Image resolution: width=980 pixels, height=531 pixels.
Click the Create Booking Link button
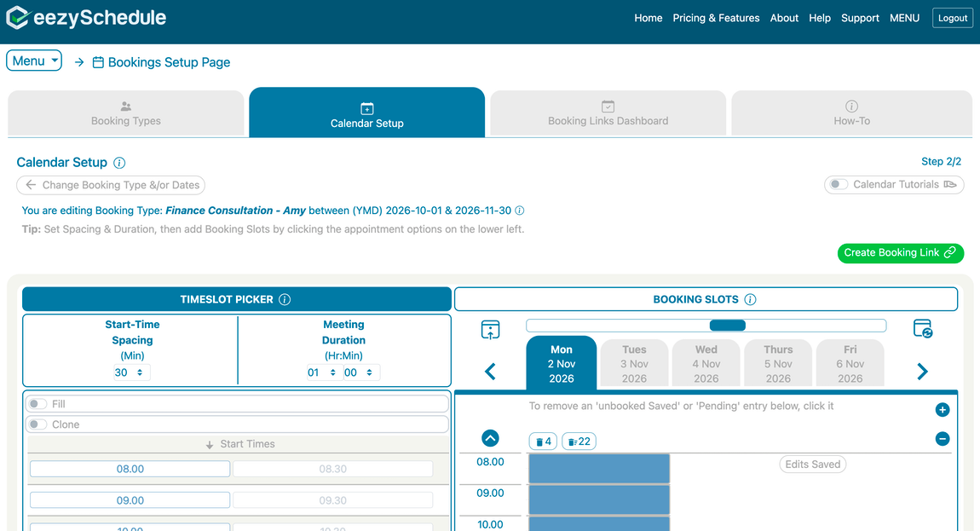click(901, 252)
